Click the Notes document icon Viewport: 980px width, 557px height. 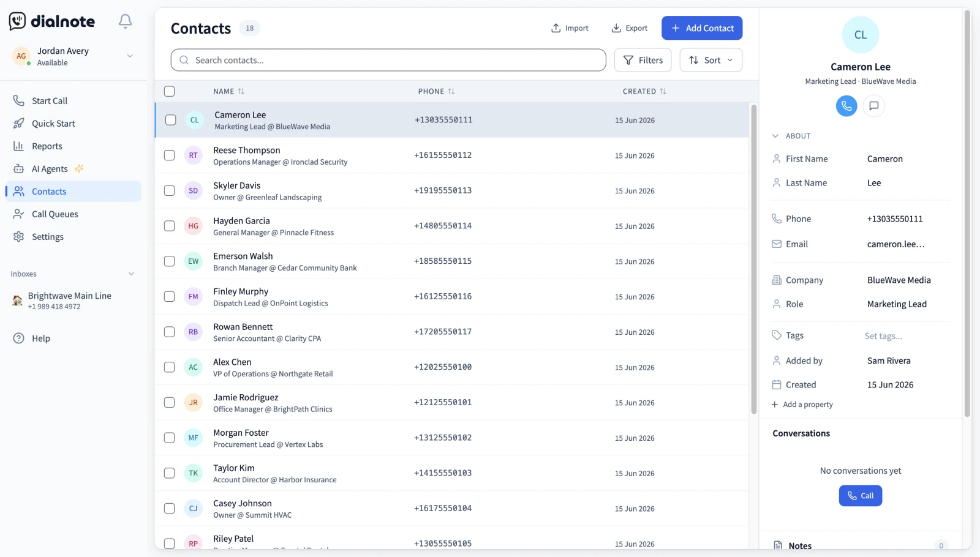pyautogui.click(x=778, y=545)
